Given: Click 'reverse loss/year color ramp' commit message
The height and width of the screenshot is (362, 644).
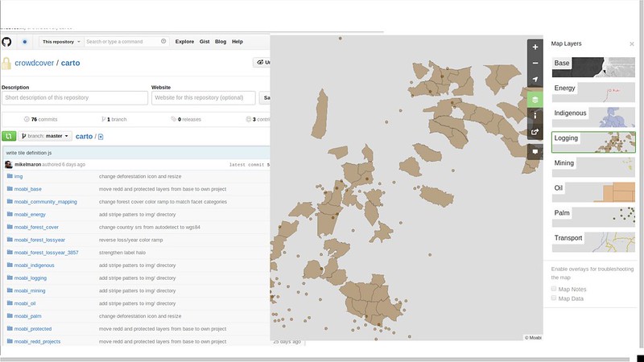Looking at the screenshot, I should 130,240.
